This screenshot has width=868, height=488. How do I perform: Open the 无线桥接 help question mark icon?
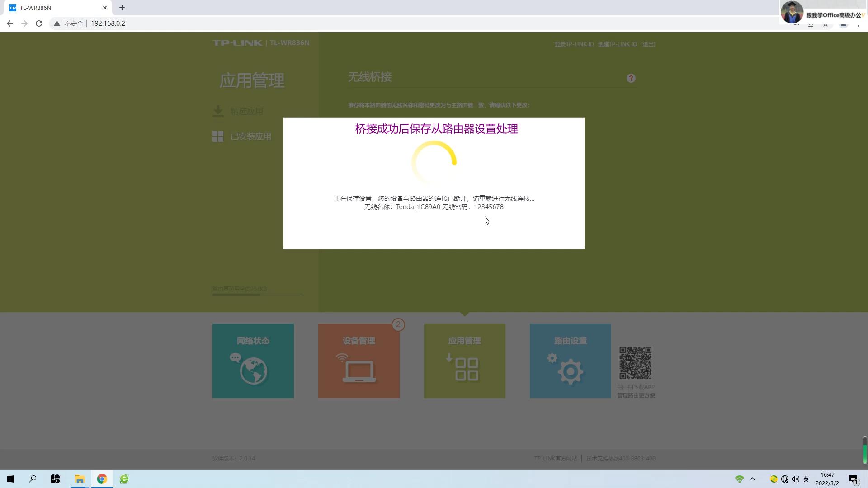point(631,78)
